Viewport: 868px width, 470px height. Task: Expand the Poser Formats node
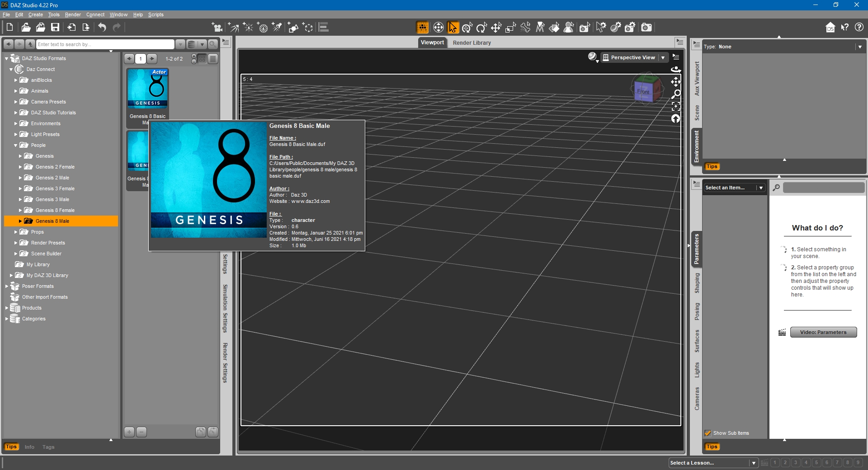click(x=6, y=286)
